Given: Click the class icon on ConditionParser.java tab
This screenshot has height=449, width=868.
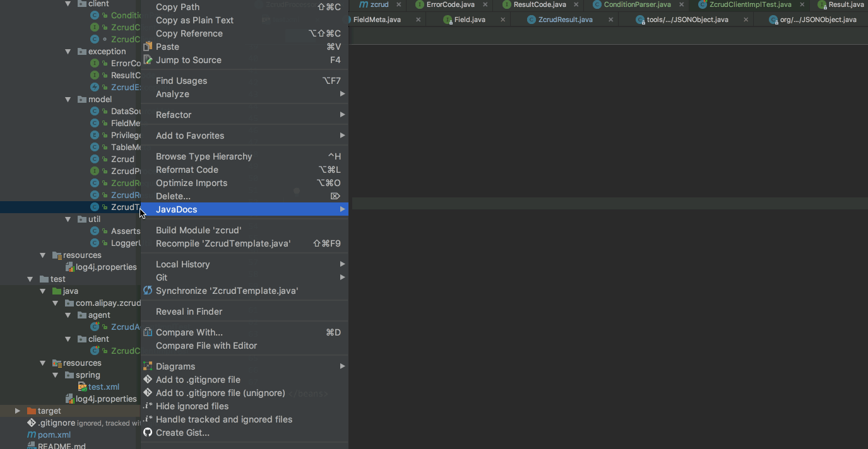Looking at the screenshot, I should pyautogui.click(x=597, y=4).
